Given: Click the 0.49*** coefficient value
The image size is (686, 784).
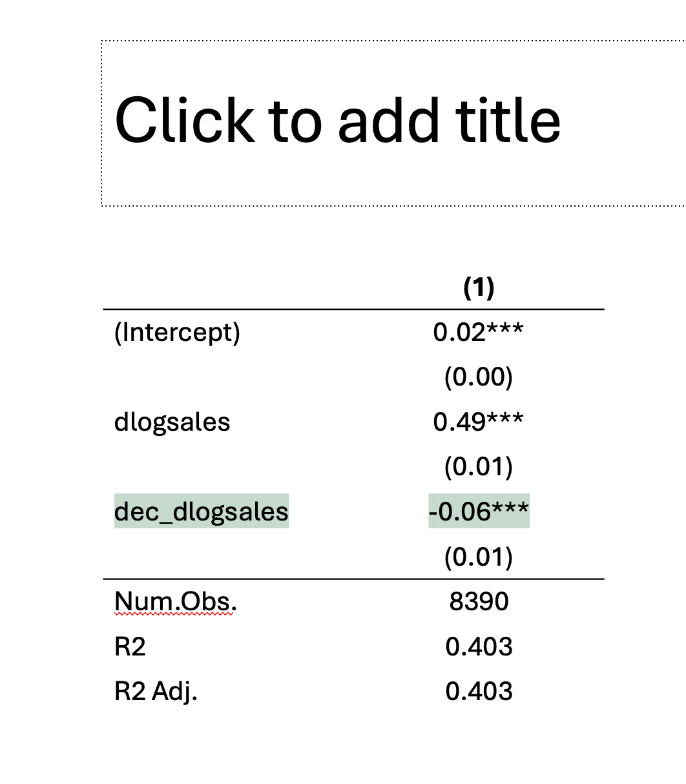Looking at the screenshot, I should (478, 422).
